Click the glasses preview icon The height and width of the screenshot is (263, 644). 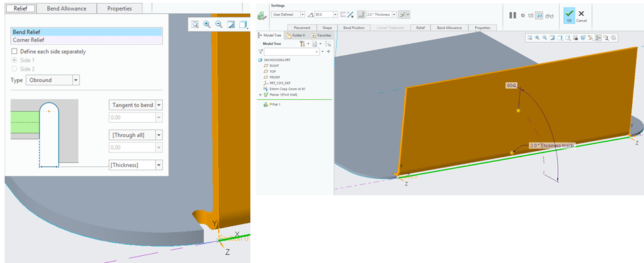[x=549, y=14]
